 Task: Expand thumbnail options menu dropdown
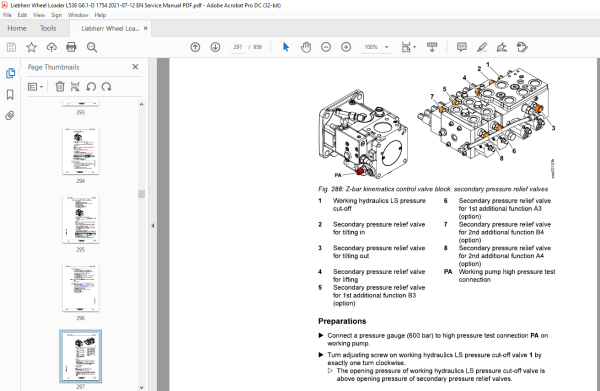[35, 87]
